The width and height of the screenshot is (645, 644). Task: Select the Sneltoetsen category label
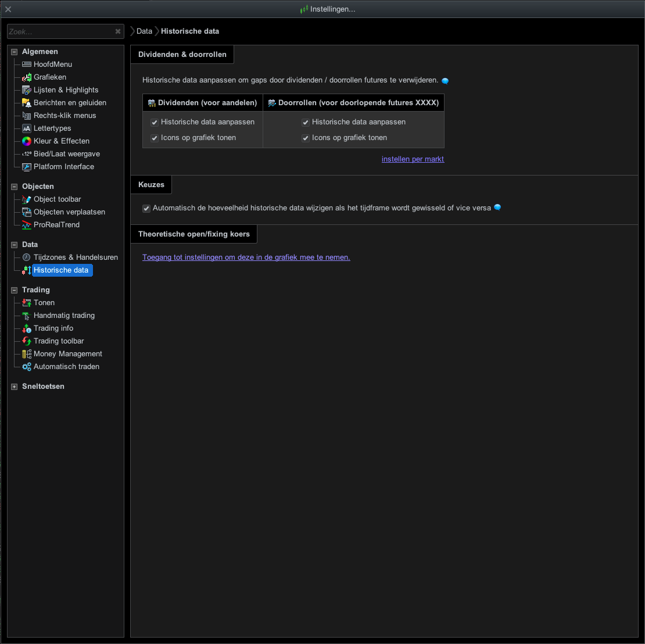[x=43, y=387]
